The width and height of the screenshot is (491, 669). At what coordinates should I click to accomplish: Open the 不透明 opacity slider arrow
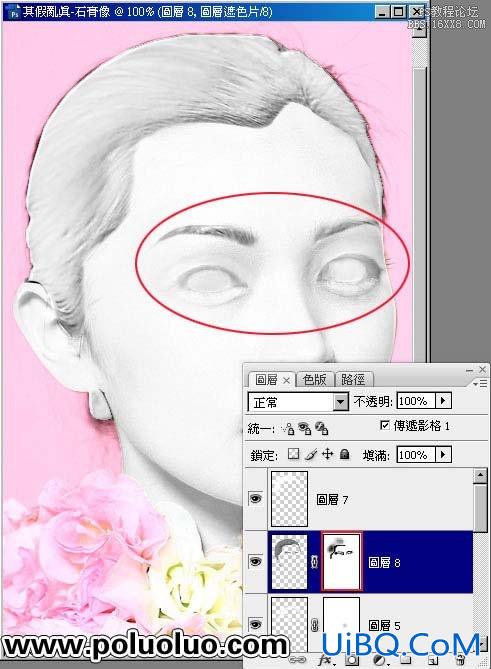443,401
